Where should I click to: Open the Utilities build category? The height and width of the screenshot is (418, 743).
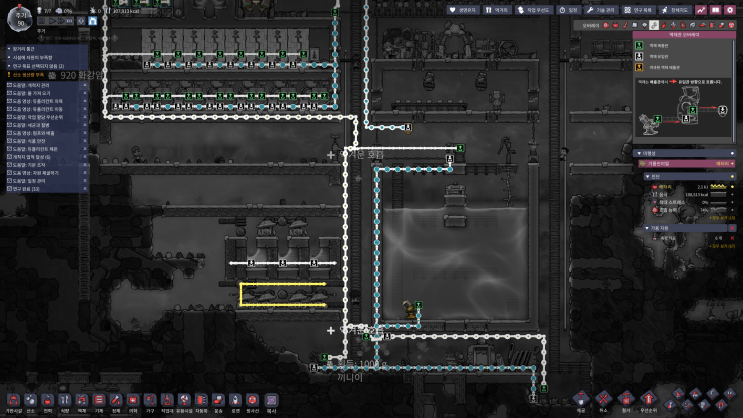[x=184, y=401]
